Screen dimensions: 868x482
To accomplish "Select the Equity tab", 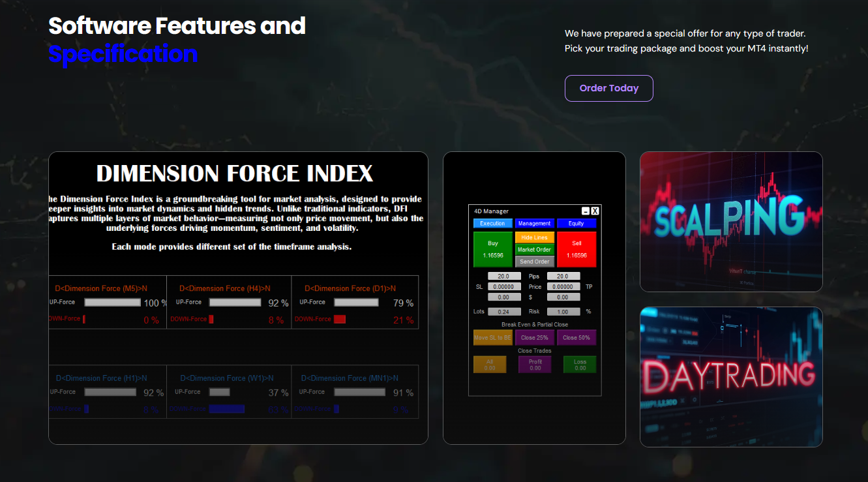I will pyautogui.click(x=576, y=224).
